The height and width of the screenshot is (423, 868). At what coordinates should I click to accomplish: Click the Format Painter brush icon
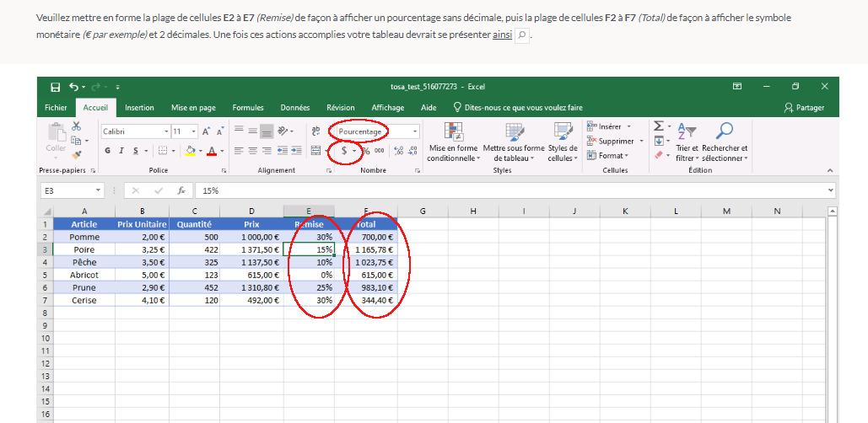(x=77, y=155)
